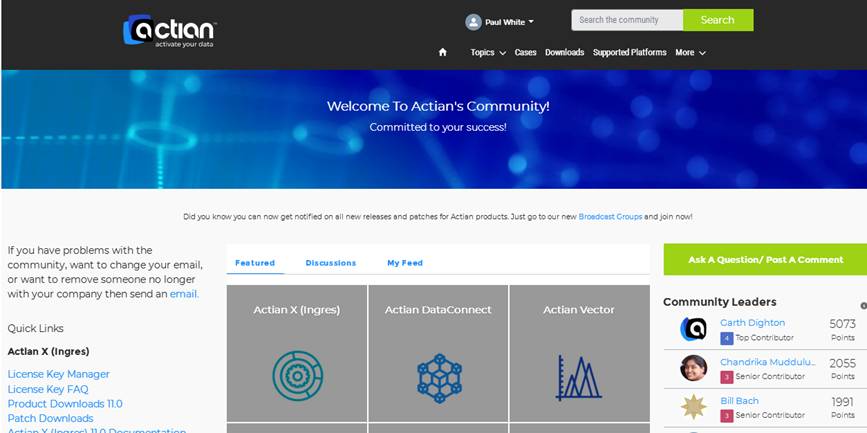
Task: Click the 2055 Points value
Action: tap(842, 363)
